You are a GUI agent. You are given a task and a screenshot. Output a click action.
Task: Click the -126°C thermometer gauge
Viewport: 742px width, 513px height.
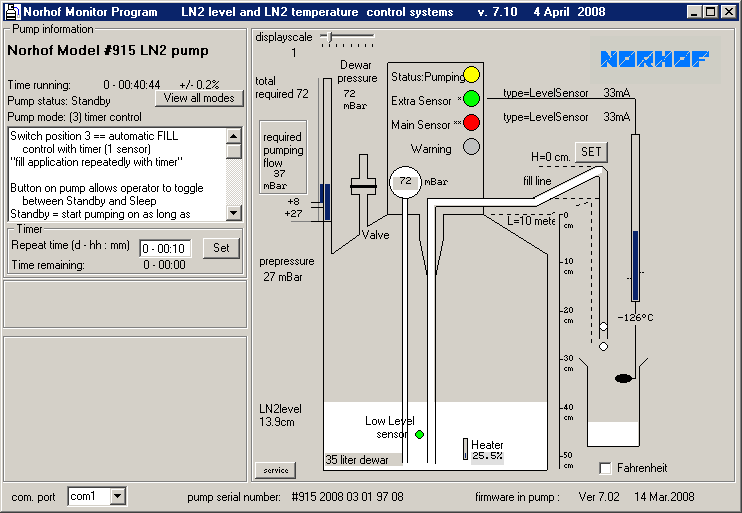point(636,218)
